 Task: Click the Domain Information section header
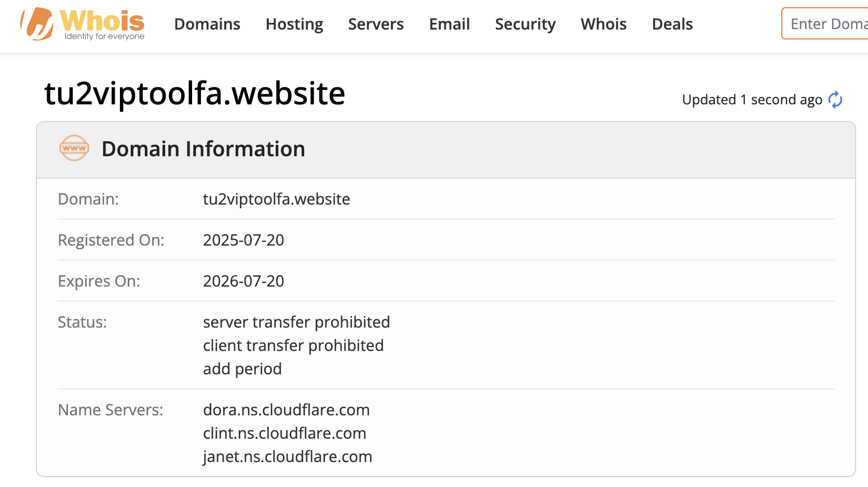[203, 149]
